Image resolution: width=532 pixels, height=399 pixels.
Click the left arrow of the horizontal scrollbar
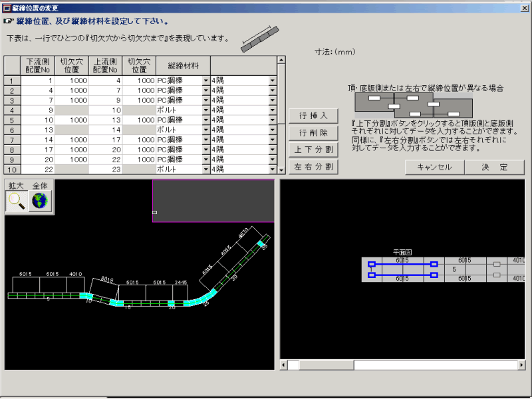(x=284, y=365)
